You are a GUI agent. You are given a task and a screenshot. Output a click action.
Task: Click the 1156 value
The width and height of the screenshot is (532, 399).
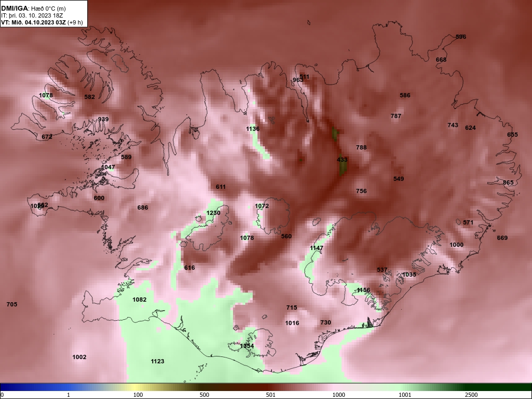(363, 290)
